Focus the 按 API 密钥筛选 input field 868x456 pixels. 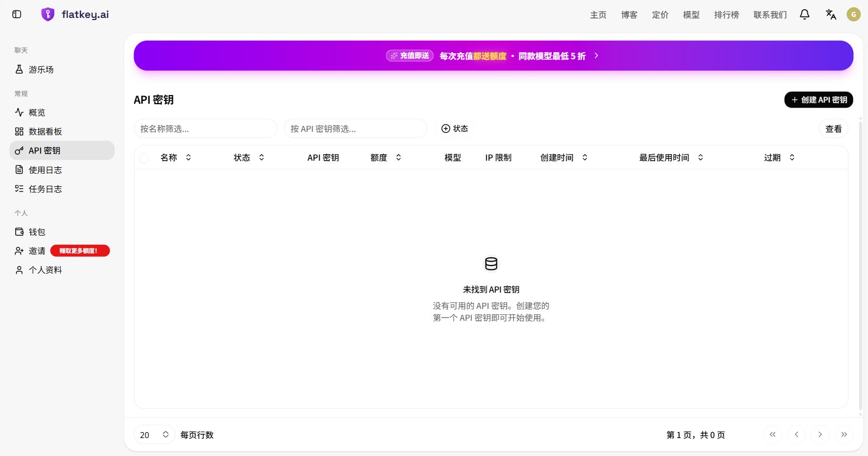(x=356, y=129)
